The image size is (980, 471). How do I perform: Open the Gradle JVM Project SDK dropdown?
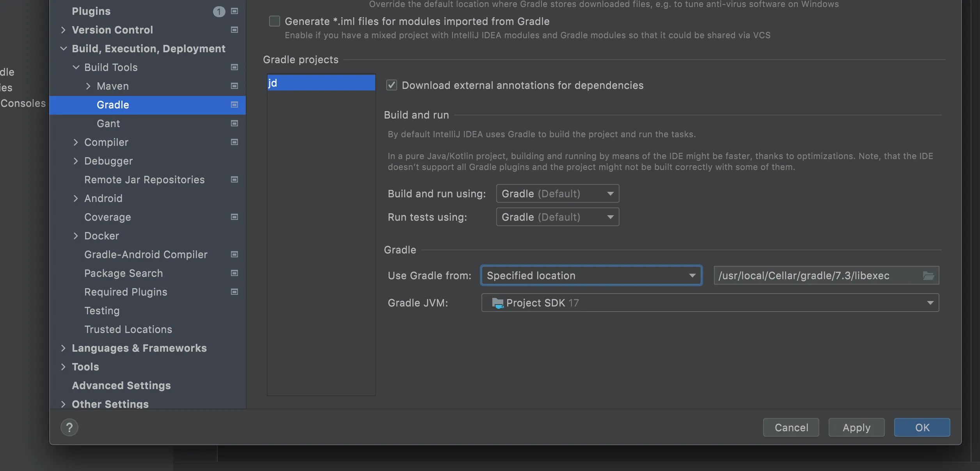[710, 303]
